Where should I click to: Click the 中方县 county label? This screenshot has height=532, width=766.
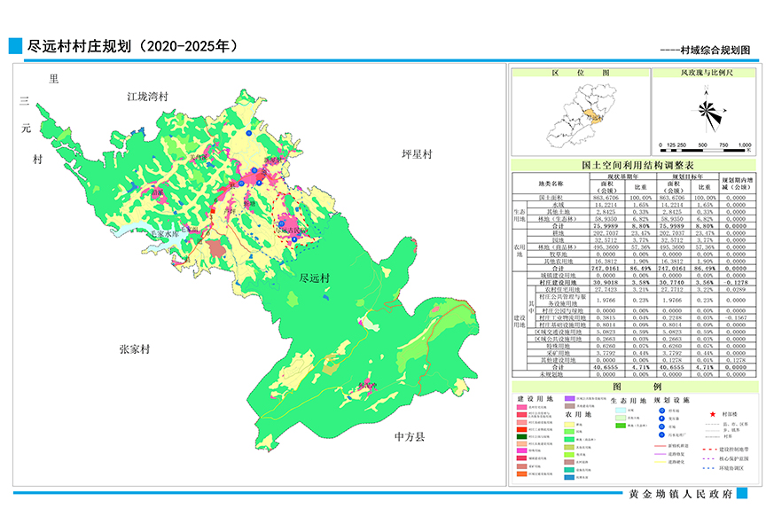coord(410,437)
